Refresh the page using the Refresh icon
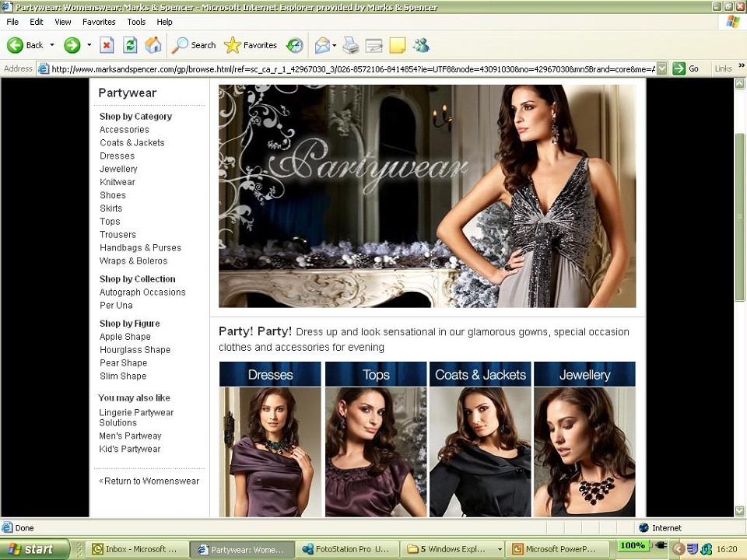747x560 pixels. (x=130, y=45)
